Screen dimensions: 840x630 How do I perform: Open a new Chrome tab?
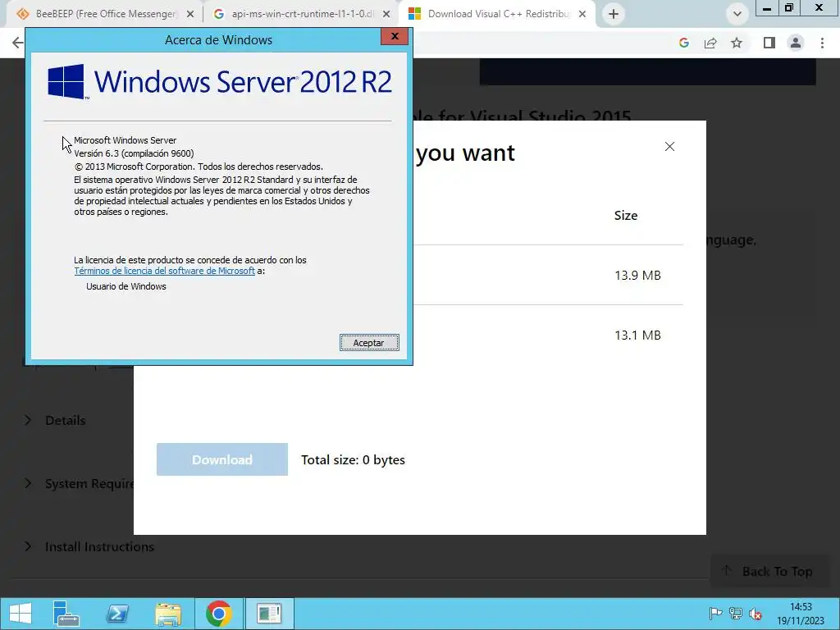614,14
